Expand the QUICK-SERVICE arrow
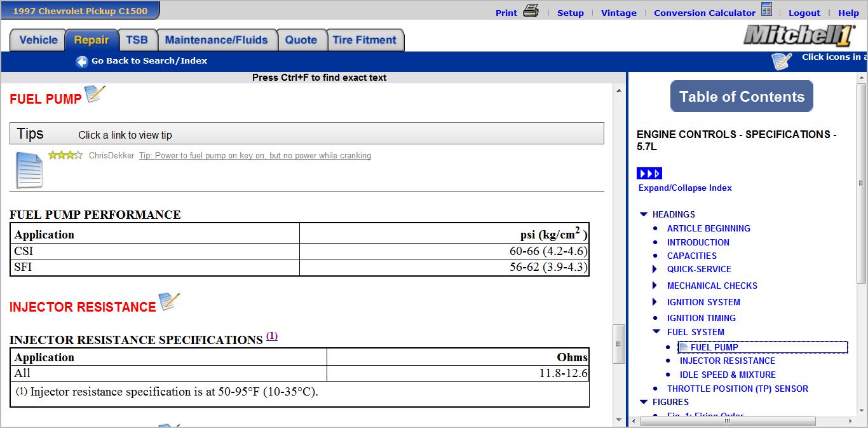Viewport: 868px width, 428px height. pos(655,269)
